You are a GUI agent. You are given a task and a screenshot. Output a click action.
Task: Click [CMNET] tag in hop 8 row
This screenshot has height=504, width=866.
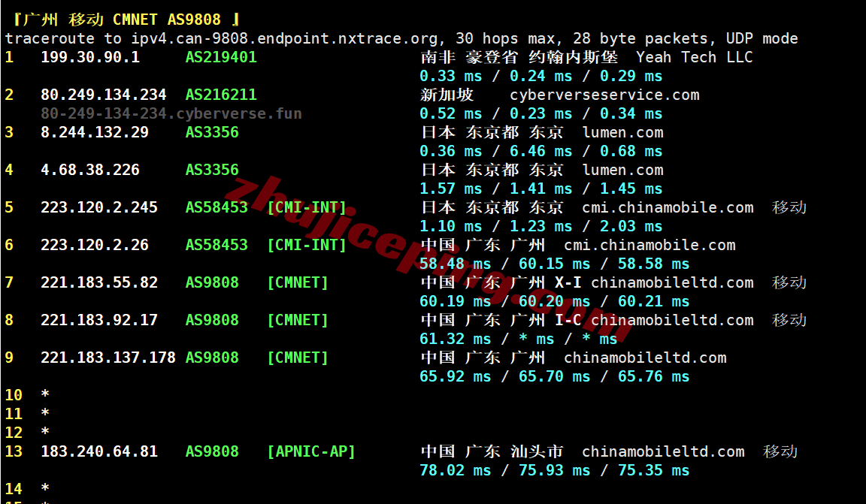tap(298, 320)
